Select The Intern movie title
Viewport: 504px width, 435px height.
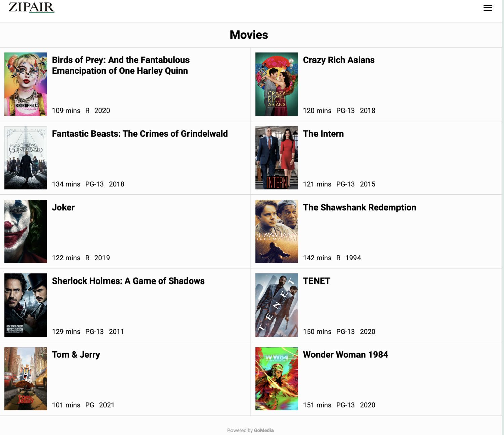click(x=323, y=134)
